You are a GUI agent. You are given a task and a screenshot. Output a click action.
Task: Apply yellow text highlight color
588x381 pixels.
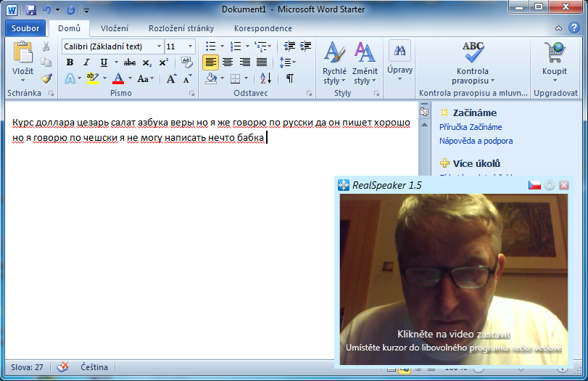92,78
